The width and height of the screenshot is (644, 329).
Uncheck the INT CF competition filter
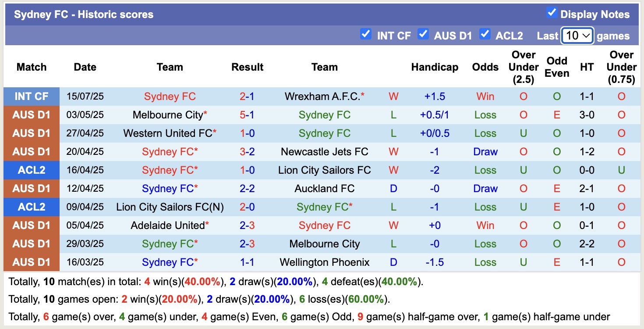click(x=366, y=35)
